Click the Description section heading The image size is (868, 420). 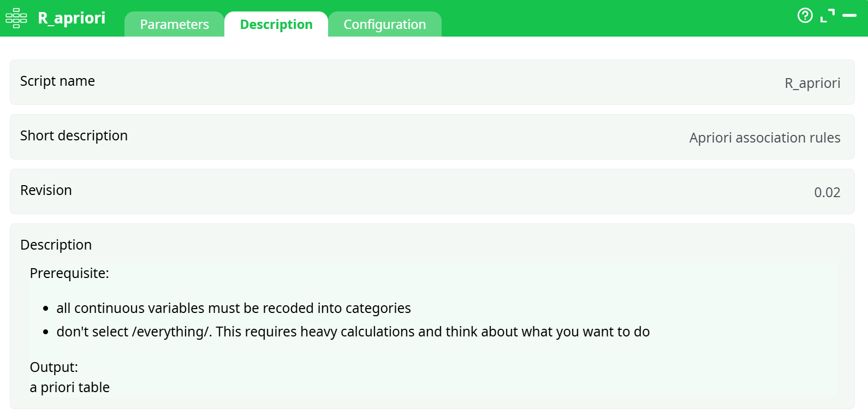click(x=56, y=245)
